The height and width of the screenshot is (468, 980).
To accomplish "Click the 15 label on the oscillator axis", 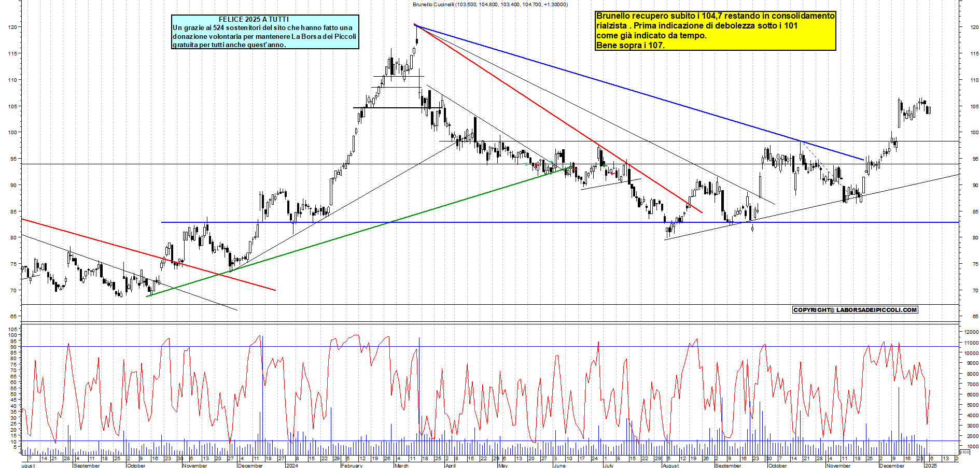I will pos(13,435).
